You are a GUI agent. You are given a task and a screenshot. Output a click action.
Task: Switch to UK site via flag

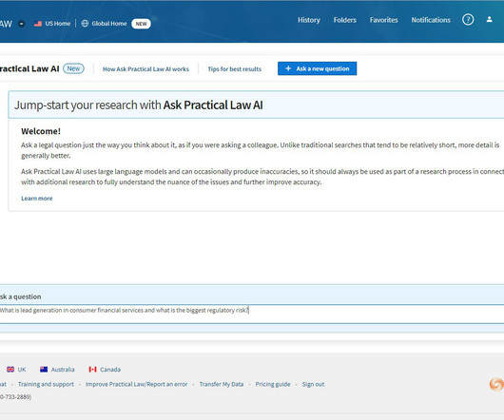point(16,370)
